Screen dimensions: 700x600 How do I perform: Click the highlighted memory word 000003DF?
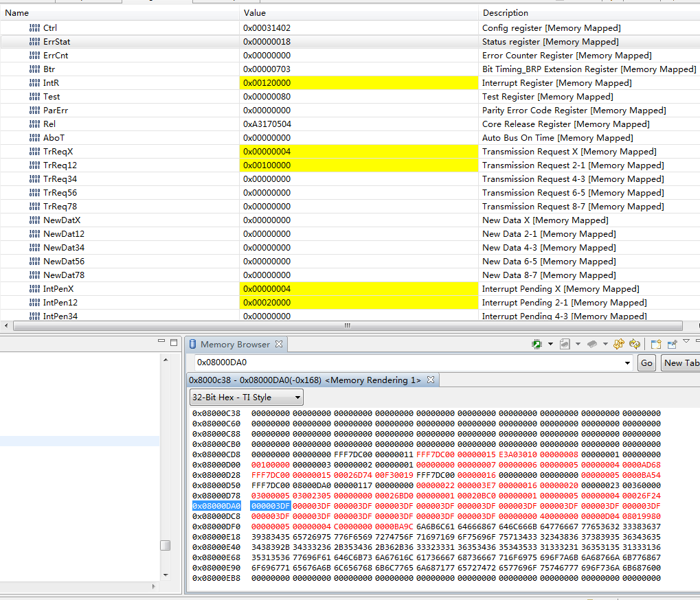[271, 507]
